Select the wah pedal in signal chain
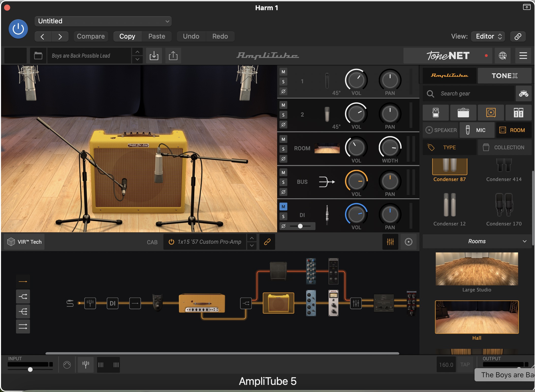The height and width of the screenshot is (392, 535). (x=158, y=303)
